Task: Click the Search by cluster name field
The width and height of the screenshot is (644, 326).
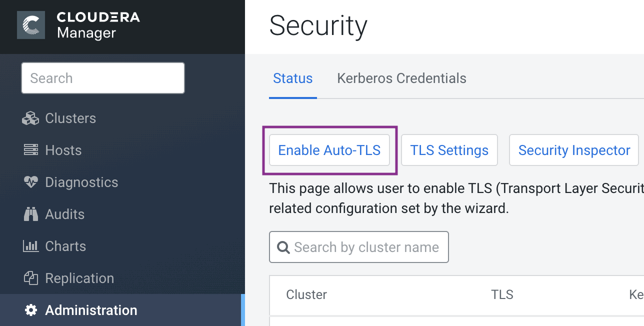Action: pyautogui.click(x=366, y=247)
